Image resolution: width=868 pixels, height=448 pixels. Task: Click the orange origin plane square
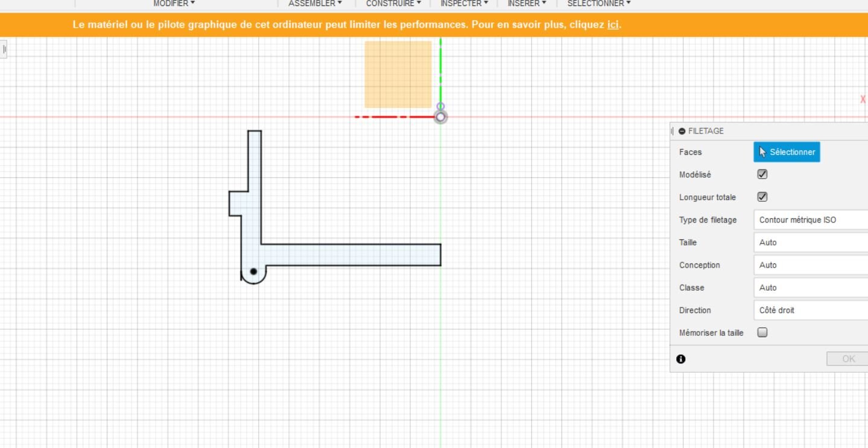tap(398, 75)
